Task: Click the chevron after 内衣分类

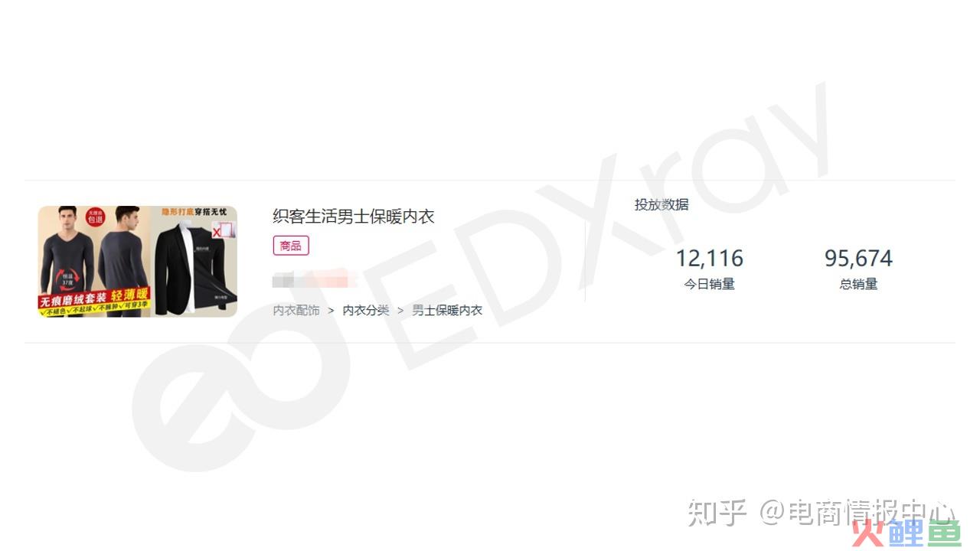Action: [x=400, y=311]
